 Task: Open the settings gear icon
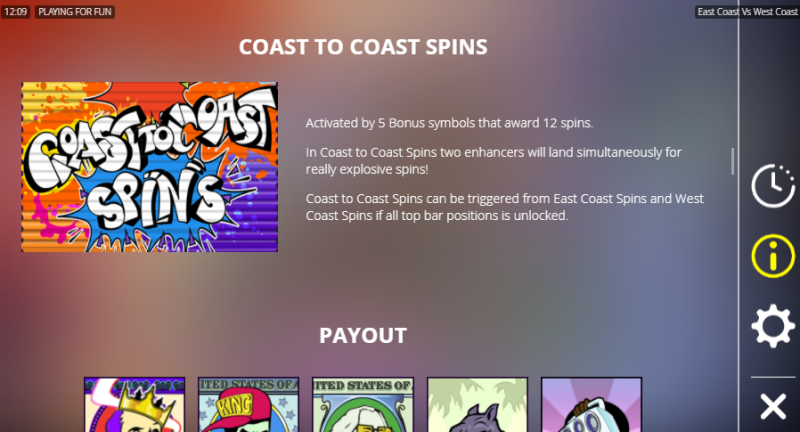(x=772, y=326)
